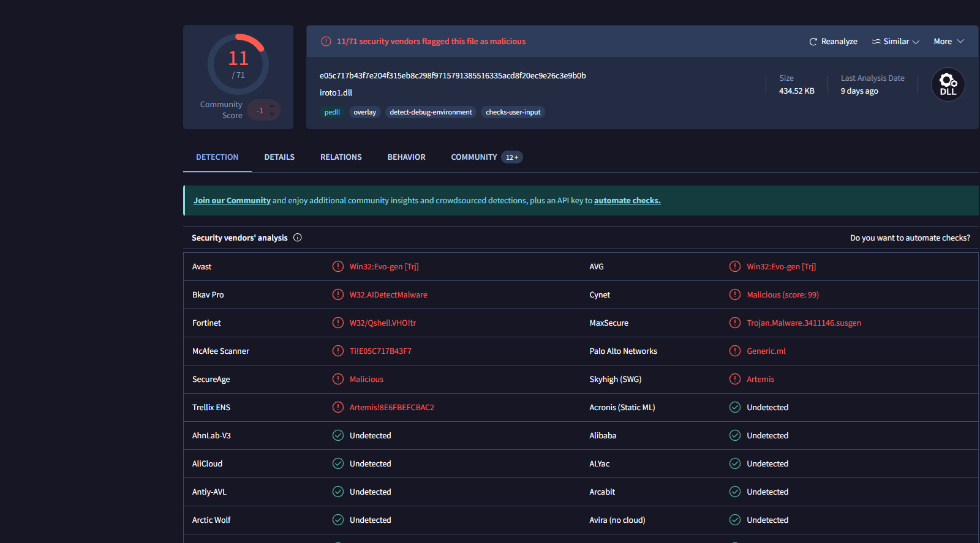Click the warning icon next to Avast detection
Screen dimensions: 980x543
[x=337, y=266]
